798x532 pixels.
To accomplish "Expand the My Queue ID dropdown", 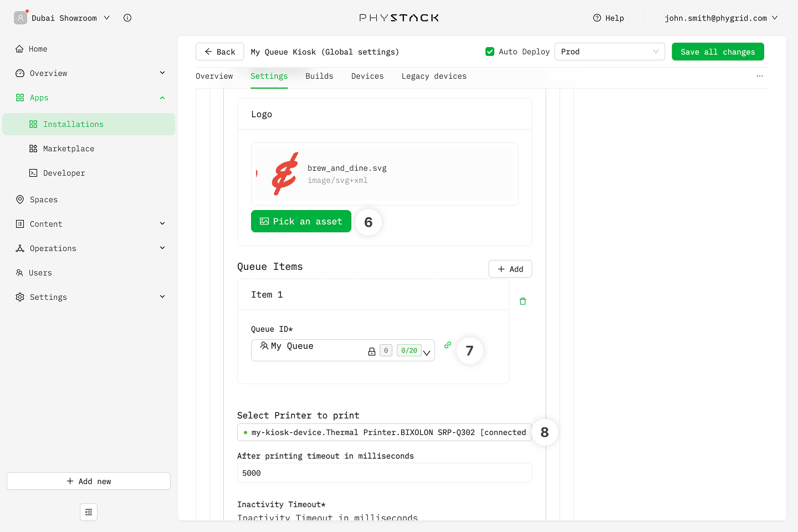I will point(427,352).
